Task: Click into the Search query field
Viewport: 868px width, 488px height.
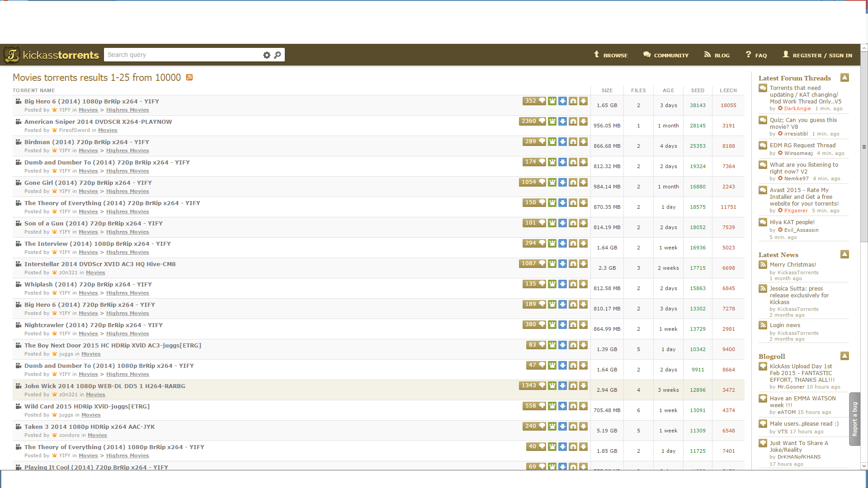Action: pyautogui.click(x=181, y=55)
